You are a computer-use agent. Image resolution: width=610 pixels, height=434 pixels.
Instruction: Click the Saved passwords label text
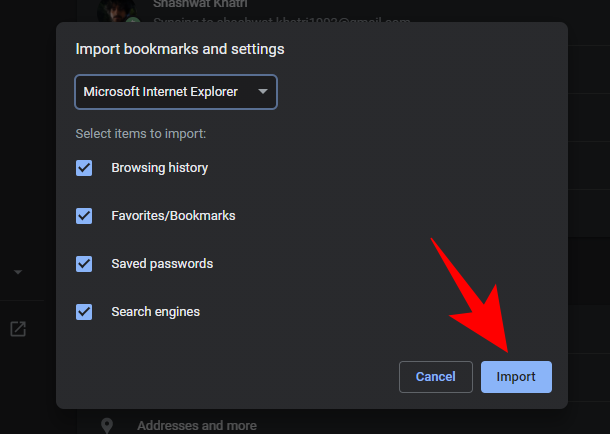pos(162,264)
